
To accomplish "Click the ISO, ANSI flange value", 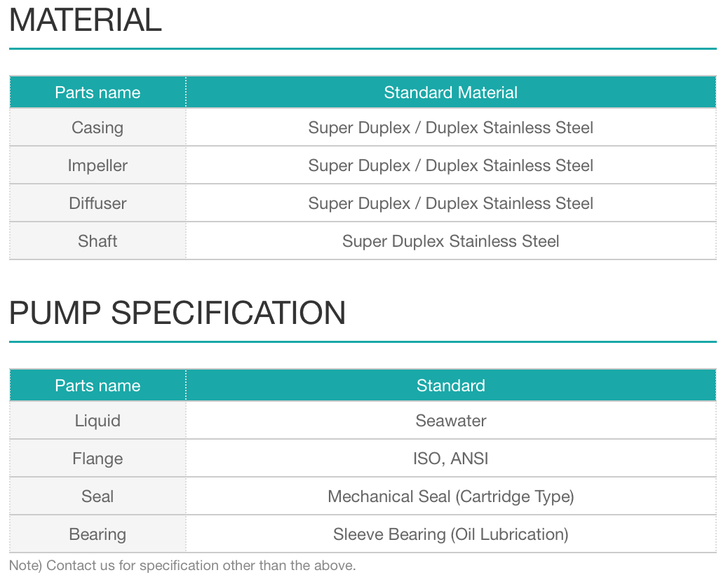I will (x=450, y=459).
